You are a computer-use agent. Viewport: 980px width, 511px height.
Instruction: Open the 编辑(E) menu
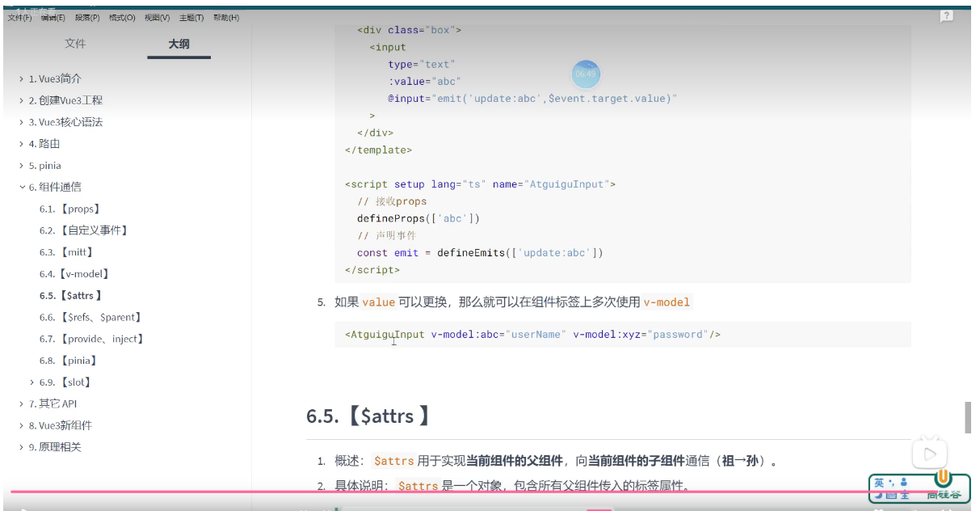click(x=53, y=18)
